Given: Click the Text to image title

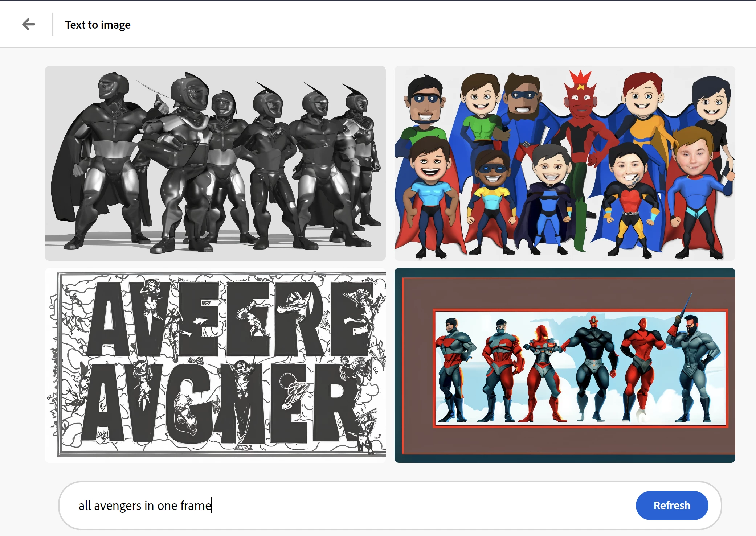Looking at the screenshot, I should click(x=98, y=25).
